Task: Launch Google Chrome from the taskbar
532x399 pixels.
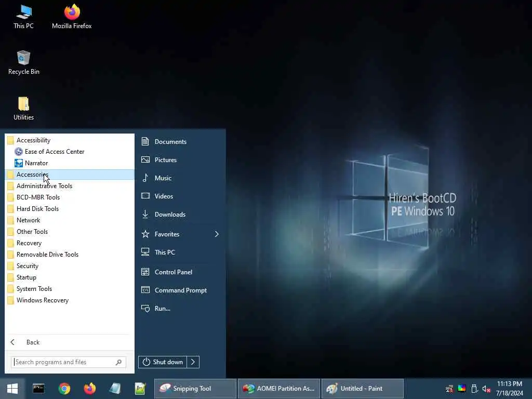Action: [x=64, y=389]
